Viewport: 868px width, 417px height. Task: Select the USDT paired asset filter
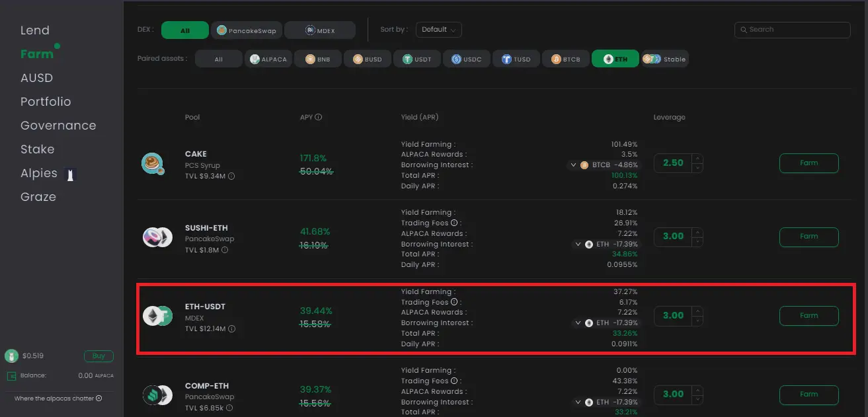(x=416, y=59)
